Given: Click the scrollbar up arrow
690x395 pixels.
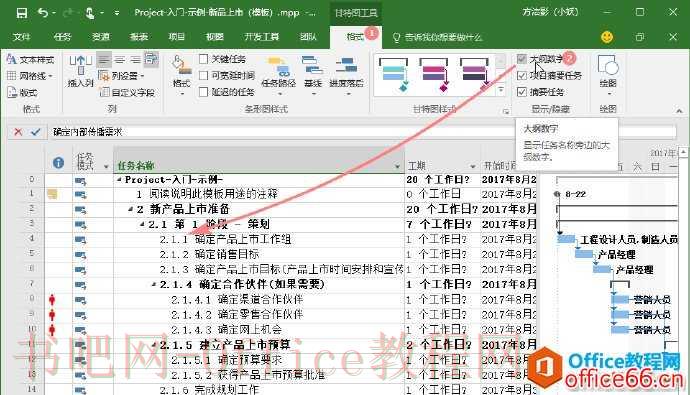Looking at the screenshot, I should 683,152.
